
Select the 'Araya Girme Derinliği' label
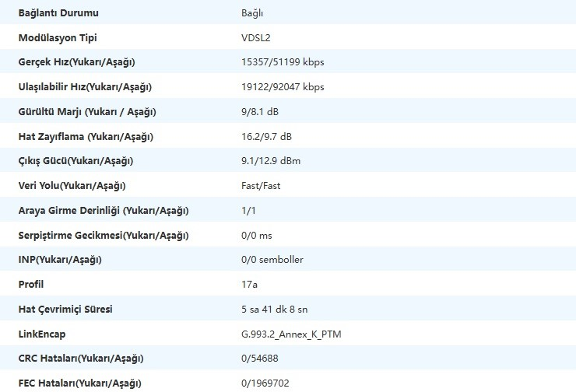(x=104, y=211)
